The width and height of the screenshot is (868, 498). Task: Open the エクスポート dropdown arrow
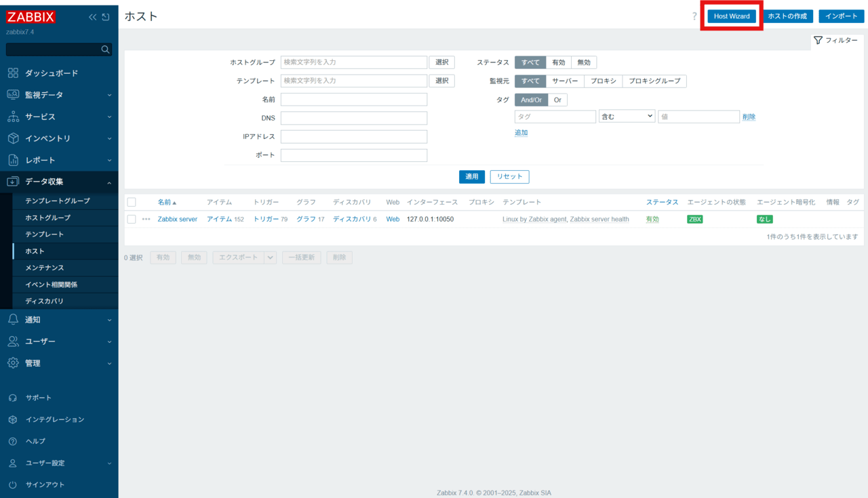(x=270, y=257)
